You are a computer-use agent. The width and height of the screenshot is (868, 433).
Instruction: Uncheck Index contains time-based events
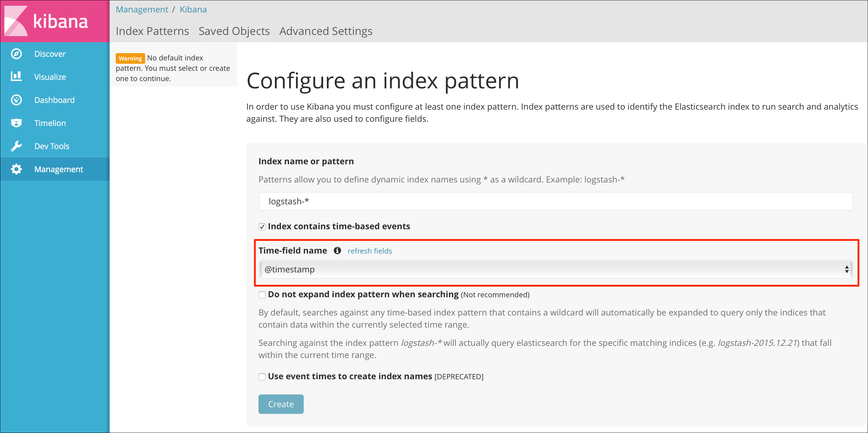262,227
